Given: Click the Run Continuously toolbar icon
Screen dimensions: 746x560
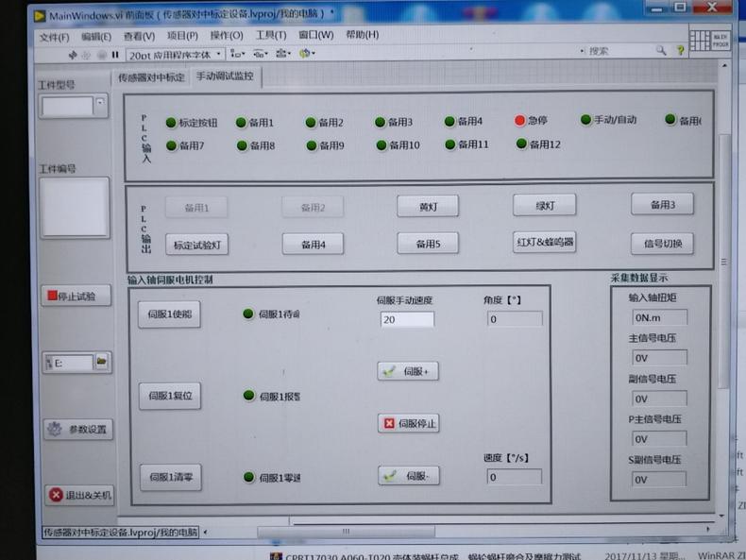Looking at the screenshot, I should [87, 55].
